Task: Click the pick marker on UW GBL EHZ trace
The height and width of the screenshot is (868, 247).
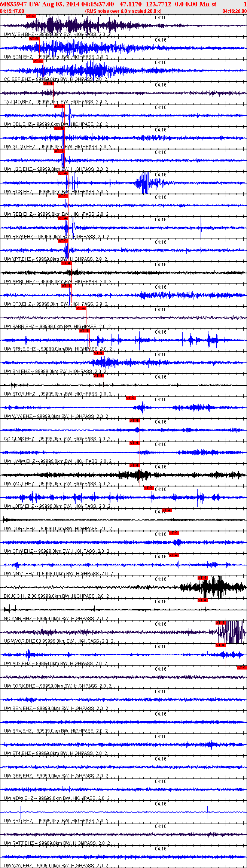Action: tap(60, 106)
